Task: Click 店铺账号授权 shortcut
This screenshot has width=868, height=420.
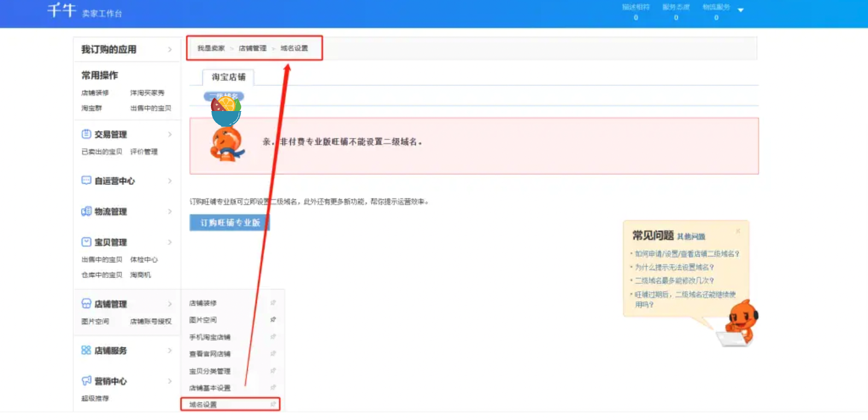Action: pyautogui.click(x=150, y=321)
